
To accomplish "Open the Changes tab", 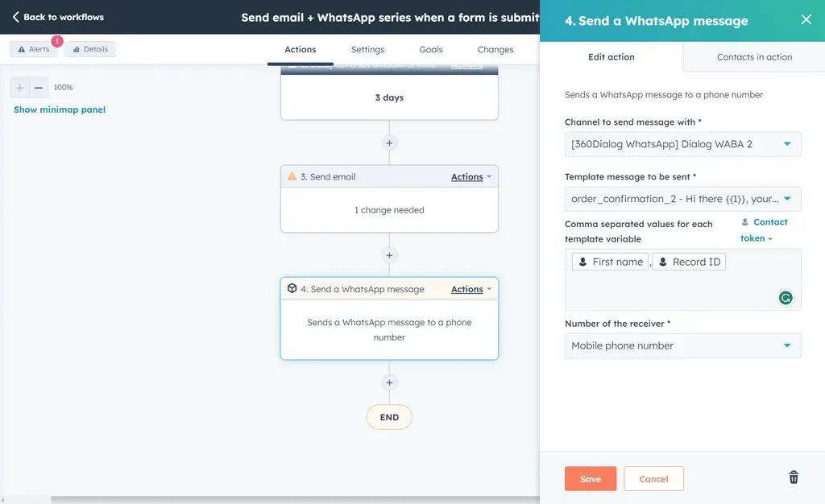I will pos(495,49).
